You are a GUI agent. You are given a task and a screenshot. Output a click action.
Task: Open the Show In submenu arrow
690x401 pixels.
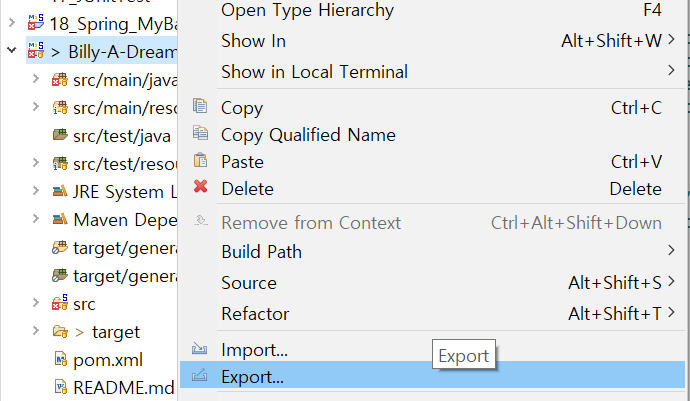(671, 40)
